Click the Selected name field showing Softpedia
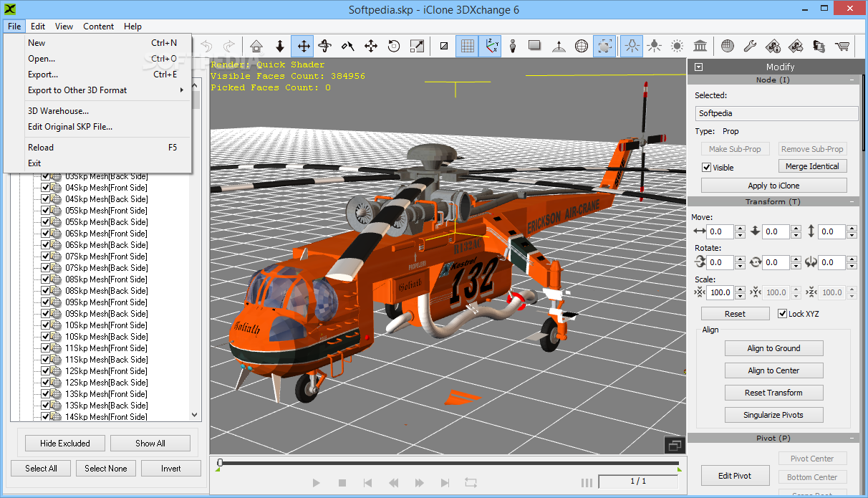868x498 pixels. (776, 113)
